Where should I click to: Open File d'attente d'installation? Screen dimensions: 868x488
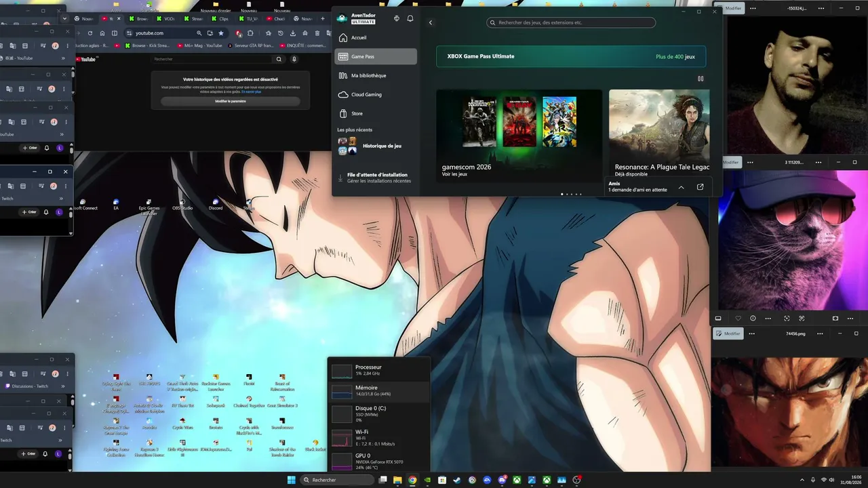(x=376, y=178)
